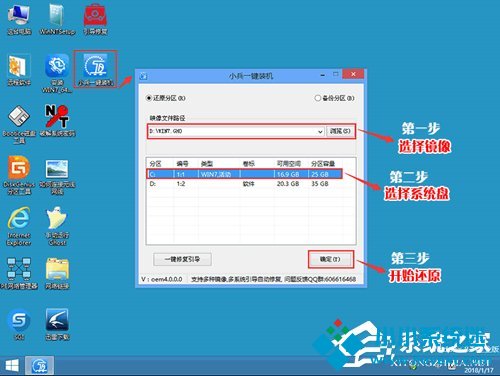Image resolution: width=500 pixels, height=376 pixels.
Task: Click the 类型 column header
Action: click(x=207, y=164)
